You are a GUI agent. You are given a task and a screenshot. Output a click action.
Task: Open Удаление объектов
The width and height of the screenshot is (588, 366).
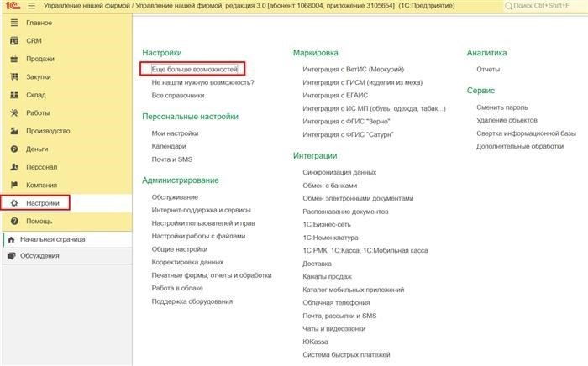point(507,120)
